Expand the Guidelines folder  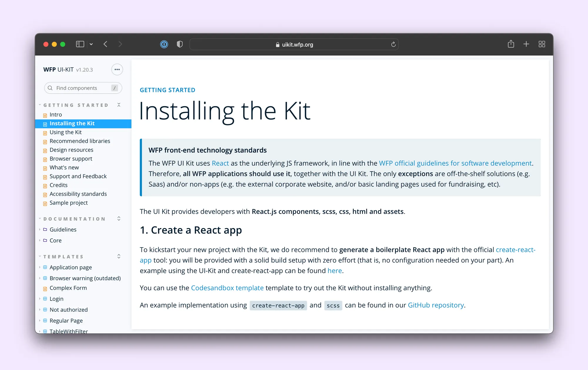(x=63, y=229)
